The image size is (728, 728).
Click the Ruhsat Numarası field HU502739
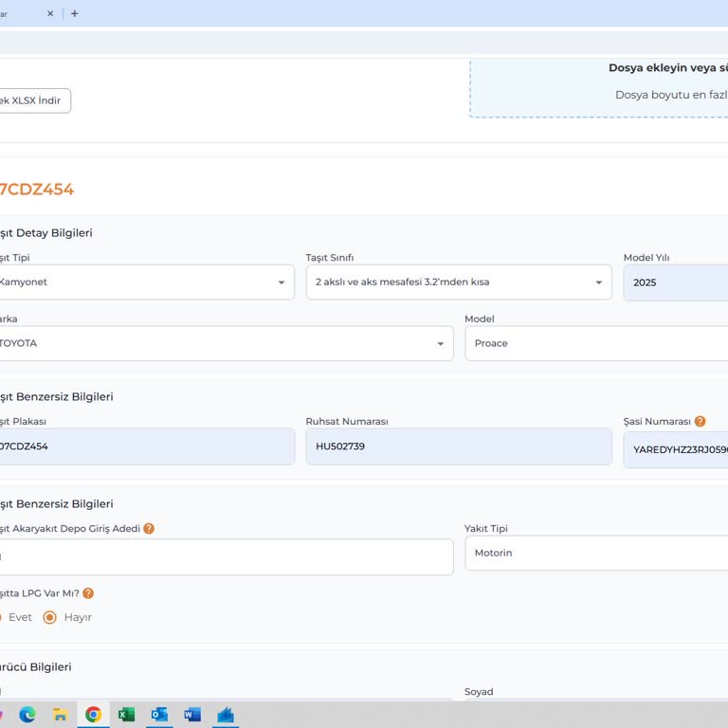pos(458,446)
